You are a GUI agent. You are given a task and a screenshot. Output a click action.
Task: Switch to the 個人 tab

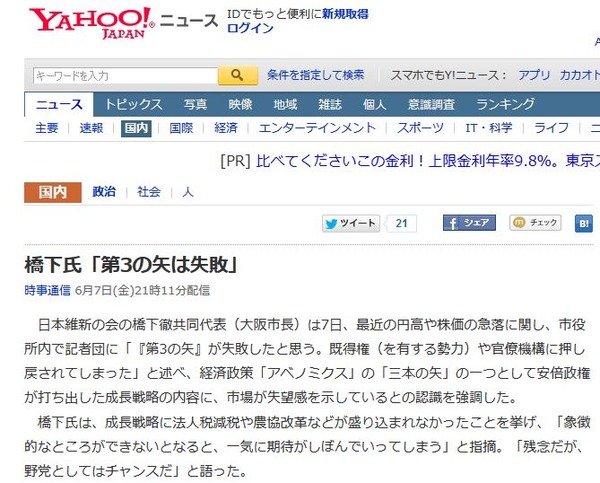pyautogui.click(x=375, y=104)
